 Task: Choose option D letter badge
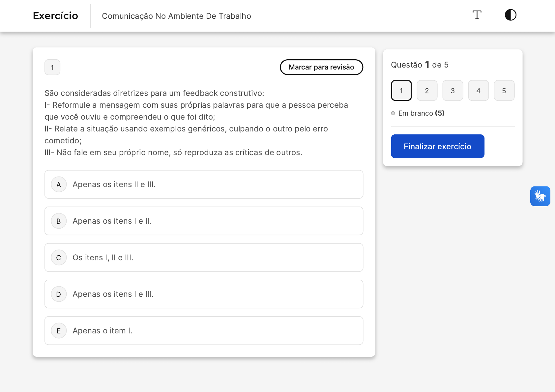[59, 294]
